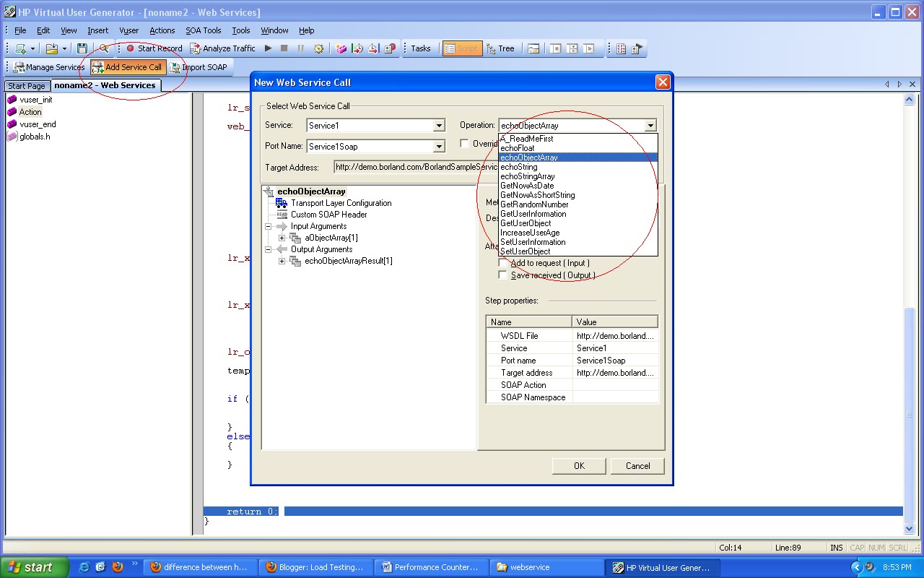The height and width of the screenshot is (578, 924).
Task: Switch to the webservice taskbar window
Action: [547, 567]
